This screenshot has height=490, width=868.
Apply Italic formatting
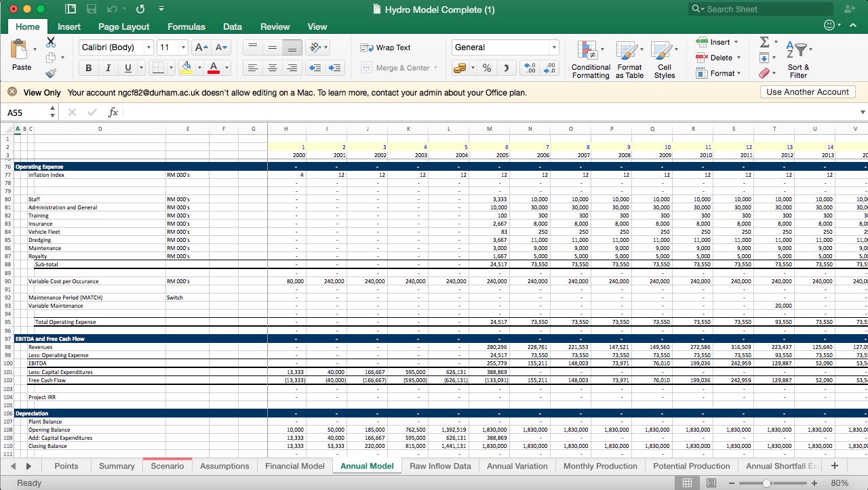107,68
